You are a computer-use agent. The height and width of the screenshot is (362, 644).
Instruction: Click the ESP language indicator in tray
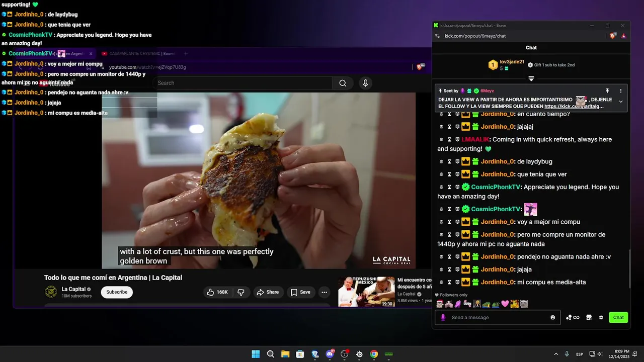tap(580, 354)
